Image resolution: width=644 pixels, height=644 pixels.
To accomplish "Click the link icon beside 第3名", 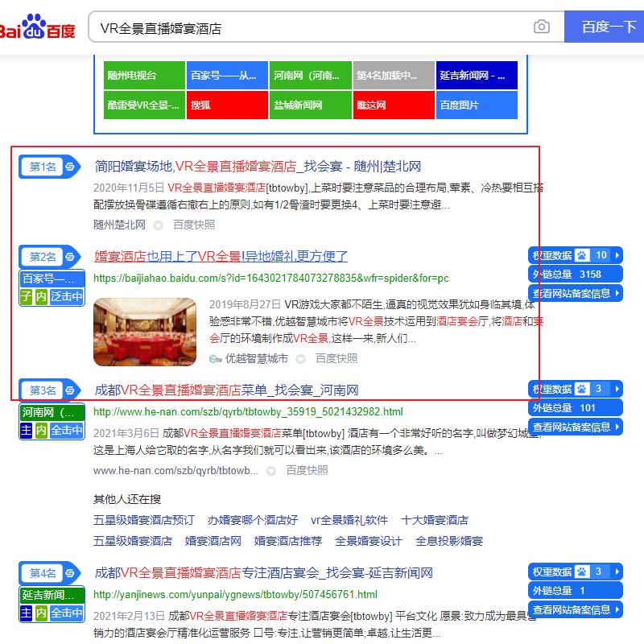I will point(70,390).
